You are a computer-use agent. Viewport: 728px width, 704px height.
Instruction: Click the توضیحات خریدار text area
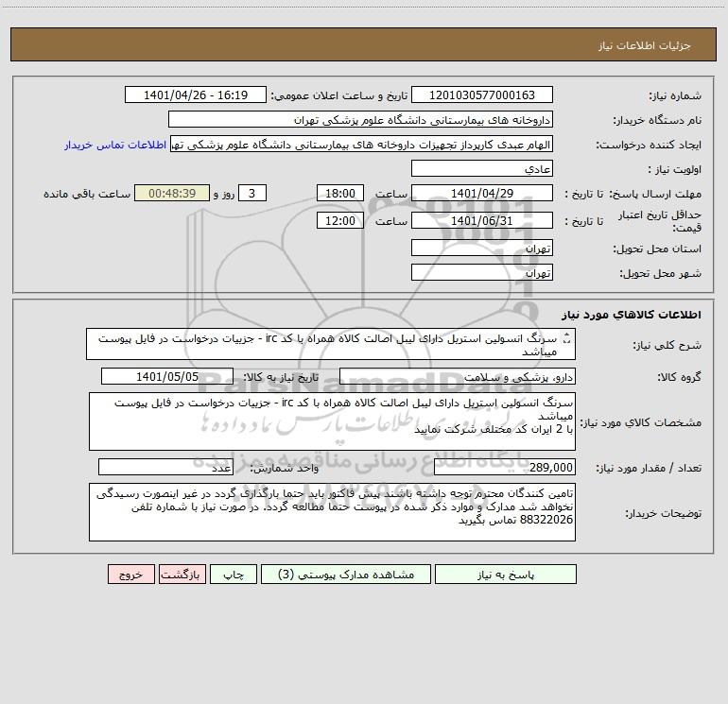[x=332, y=512]
